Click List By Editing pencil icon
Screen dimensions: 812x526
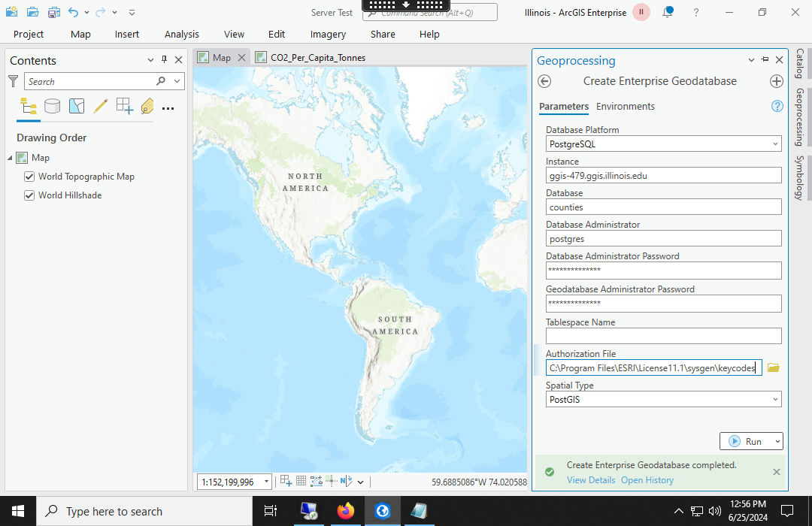click(x=101, y=106)
